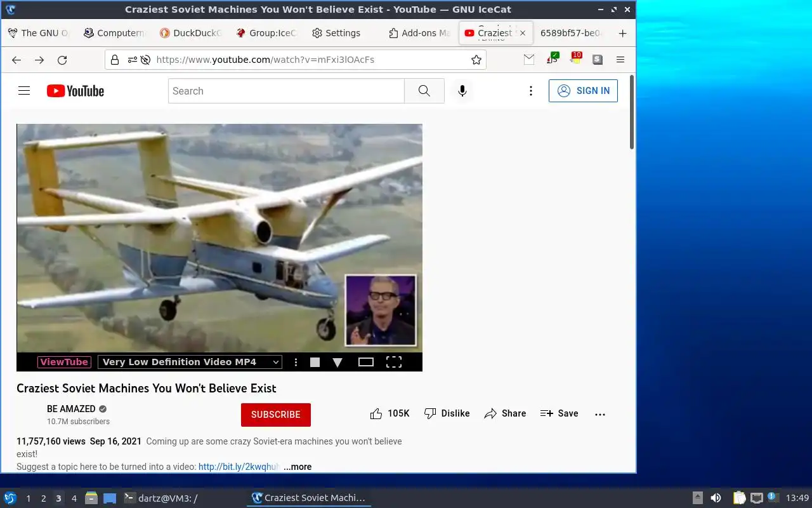Viewport: 812px width, 508px height.
Task: Click the network tray icon
Action: click(756, 498)
